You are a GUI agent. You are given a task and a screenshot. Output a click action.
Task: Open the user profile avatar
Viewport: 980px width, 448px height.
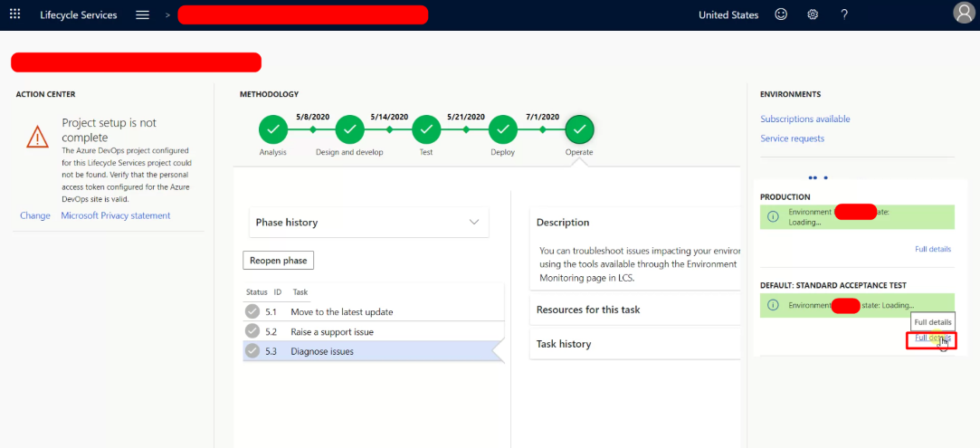(964, 13)
